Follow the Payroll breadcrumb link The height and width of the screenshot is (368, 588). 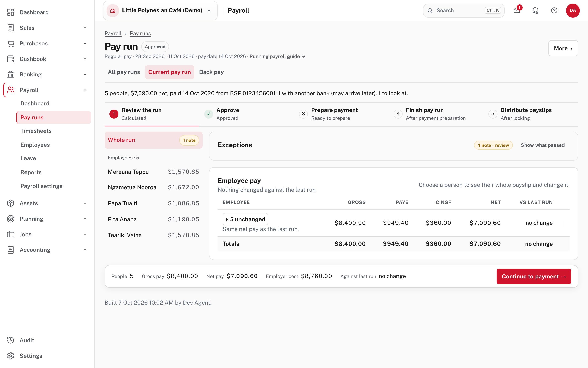[113, 33]
